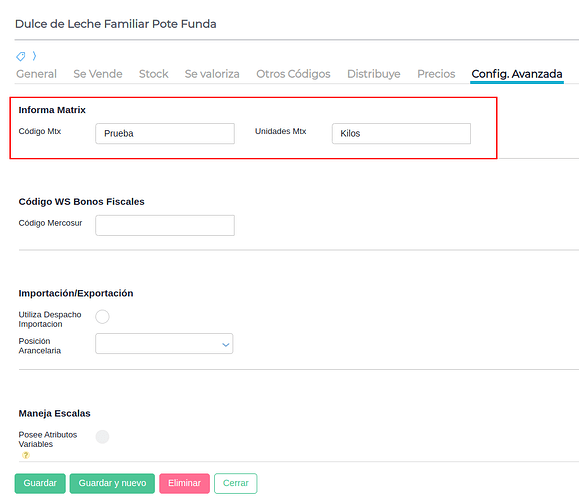Toggle Posee Atributos Variables option
This screenshot has width=579, height=500.
pyautogui.click(x=102, y=436)
